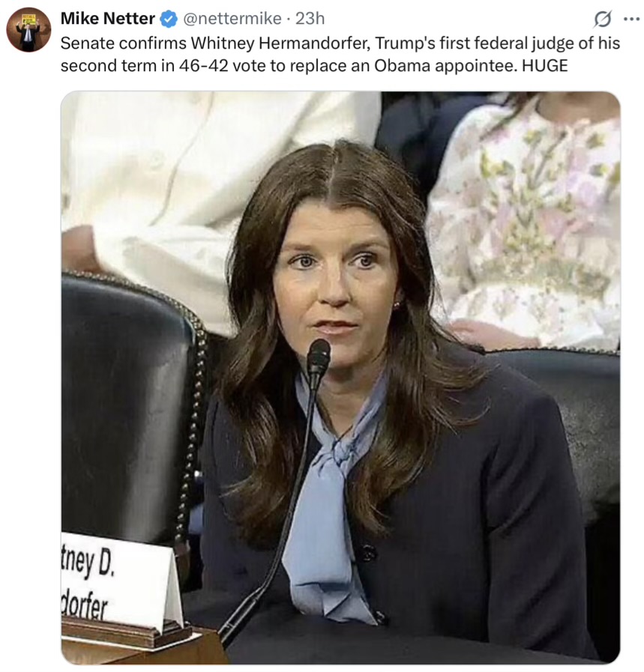Click the black leather chair in the photo
Image resolution: width=644 pixels, height=672 pixels.
pos(130,407)
